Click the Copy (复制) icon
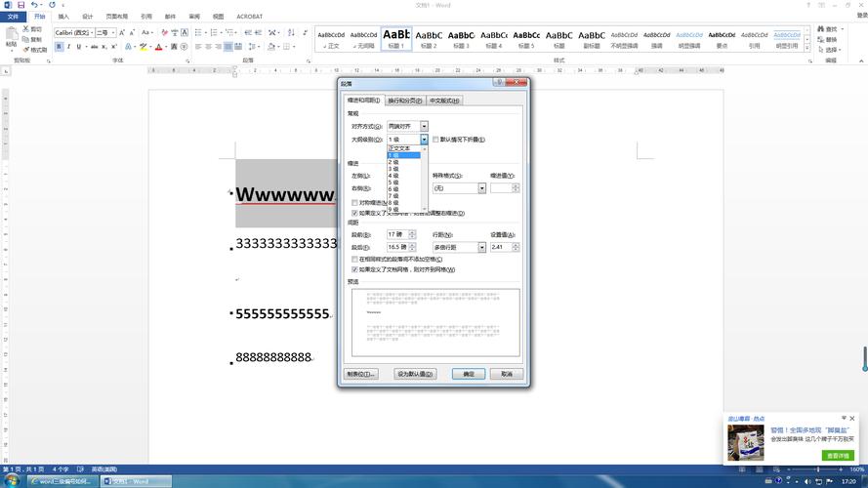Screen dimensions: 868x488 (x=26, y=39)
